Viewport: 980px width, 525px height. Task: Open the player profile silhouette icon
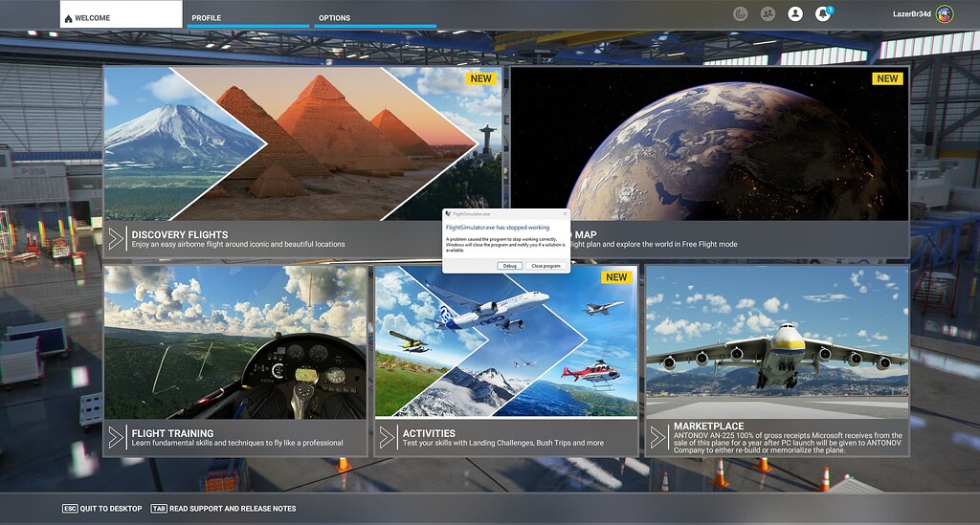(795, 13)
